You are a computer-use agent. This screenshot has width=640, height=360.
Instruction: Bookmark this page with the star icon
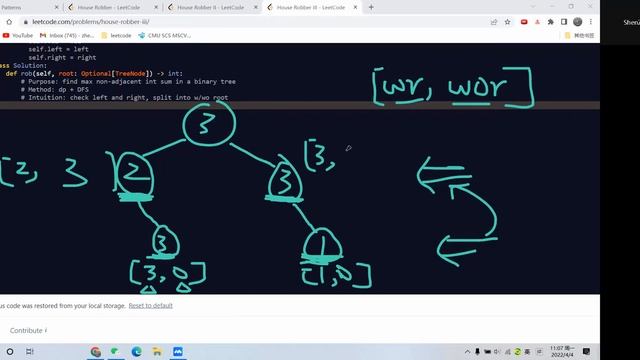pyautogui.click(x=507, y=22)
